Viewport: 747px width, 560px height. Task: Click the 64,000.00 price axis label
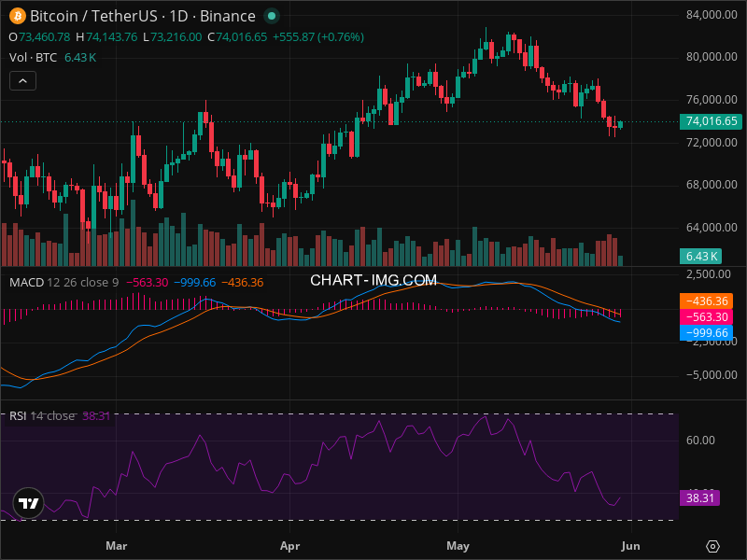[712, 227]
